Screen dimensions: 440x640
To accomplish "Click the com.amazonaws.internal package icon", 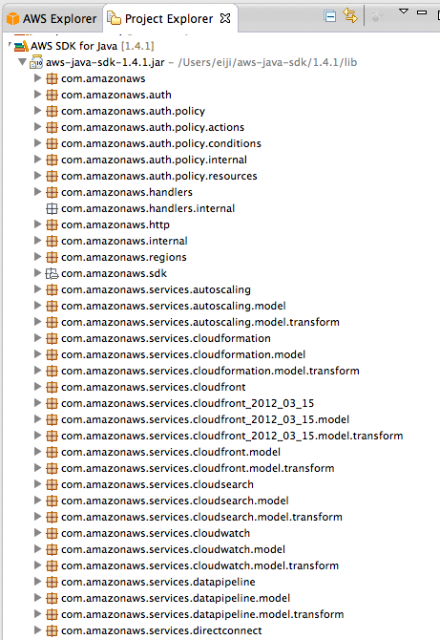I will [x=52, y=241].
